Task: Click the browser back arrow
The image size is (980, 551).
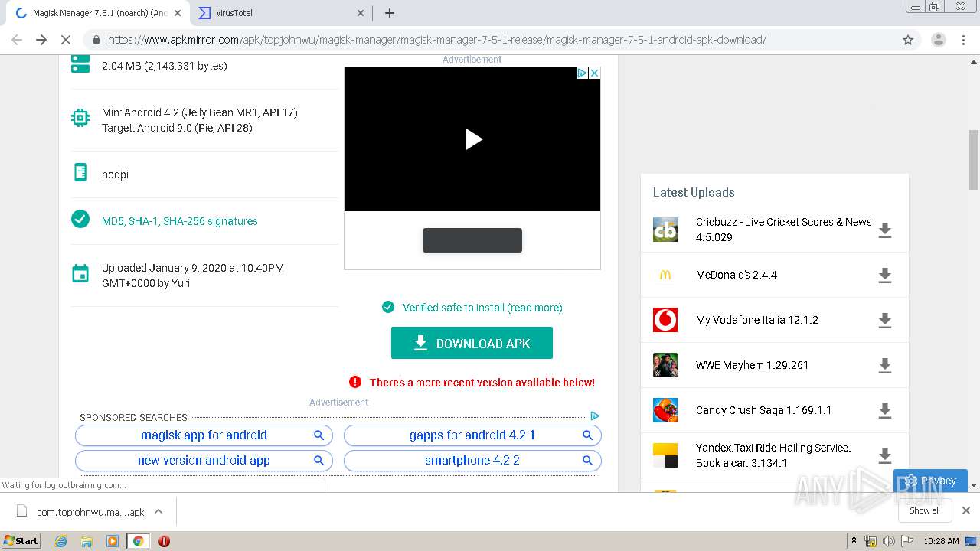Action: (x=17, y=40)
